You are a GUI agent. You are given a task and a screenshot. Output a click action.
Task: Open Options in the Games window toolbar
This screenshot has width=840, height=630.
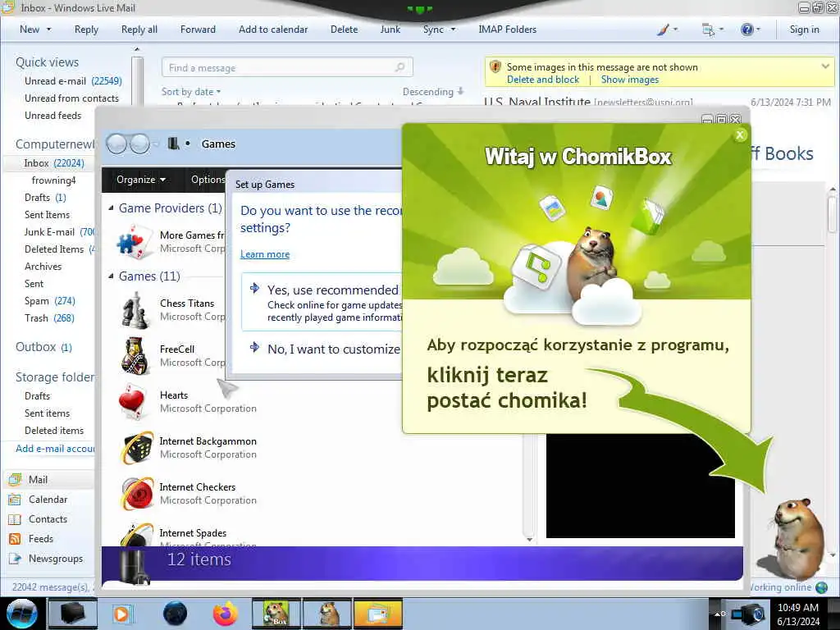click(208, 180)
